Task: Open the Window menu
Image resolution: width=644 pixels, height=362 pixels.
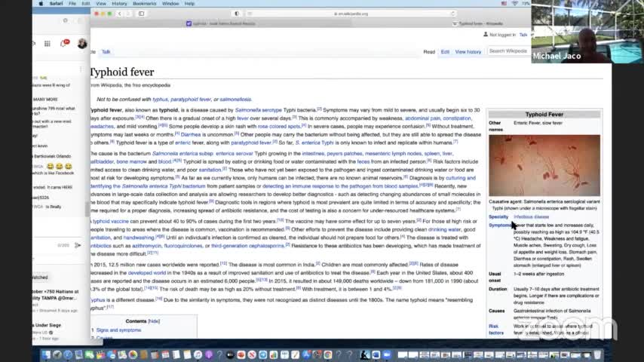Action: tap(170, 4)
